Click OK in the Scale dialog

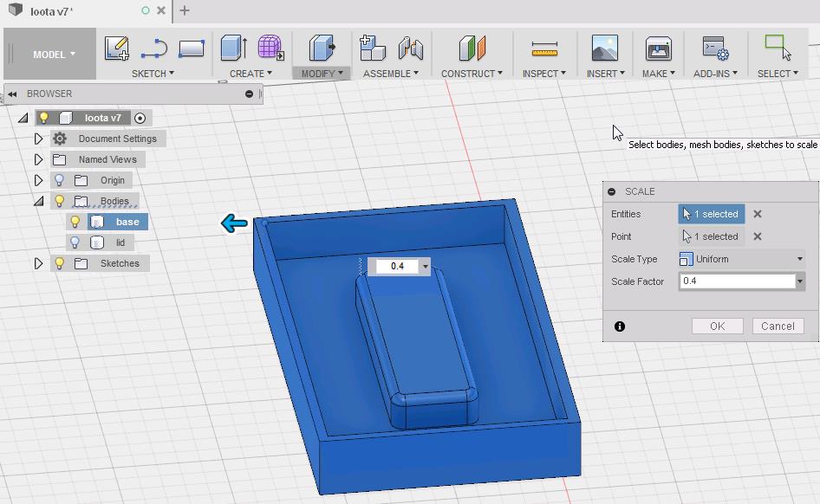[x=718, y=326]
